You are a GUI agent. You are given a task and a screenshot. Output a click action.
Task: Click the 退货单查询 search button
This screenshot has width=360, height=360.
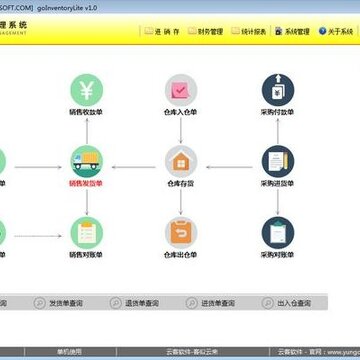coord(135,303)
